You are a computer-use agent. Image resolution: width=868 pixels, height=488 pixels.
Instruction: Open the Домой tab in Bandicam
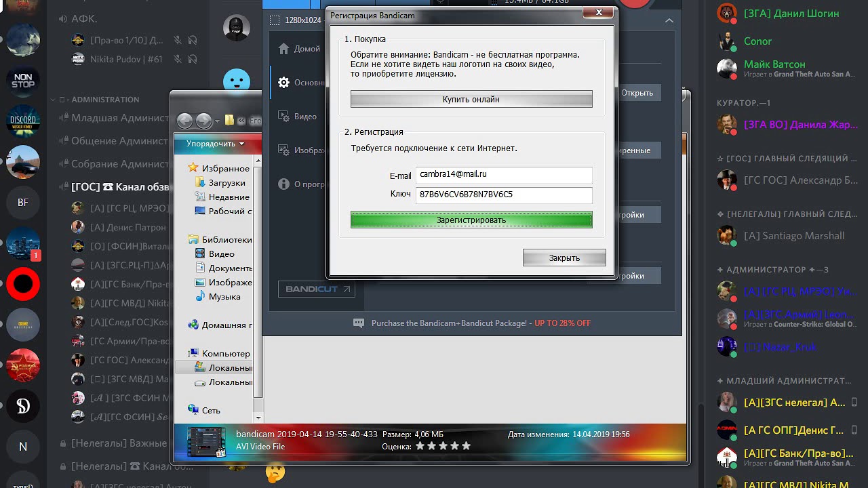pos(298,49)
